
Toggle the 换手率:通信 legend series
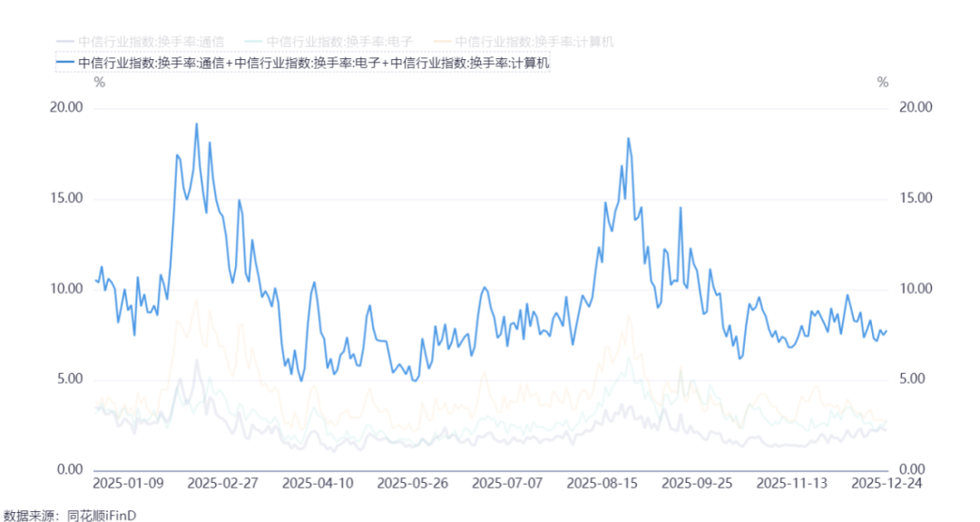point(140,42)
